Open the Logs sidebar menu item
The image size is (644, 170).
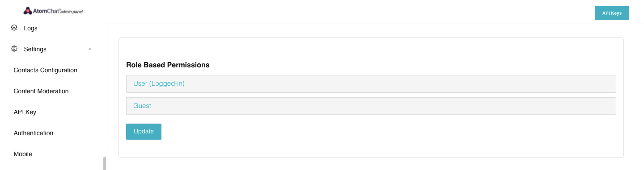pos(30,28)
